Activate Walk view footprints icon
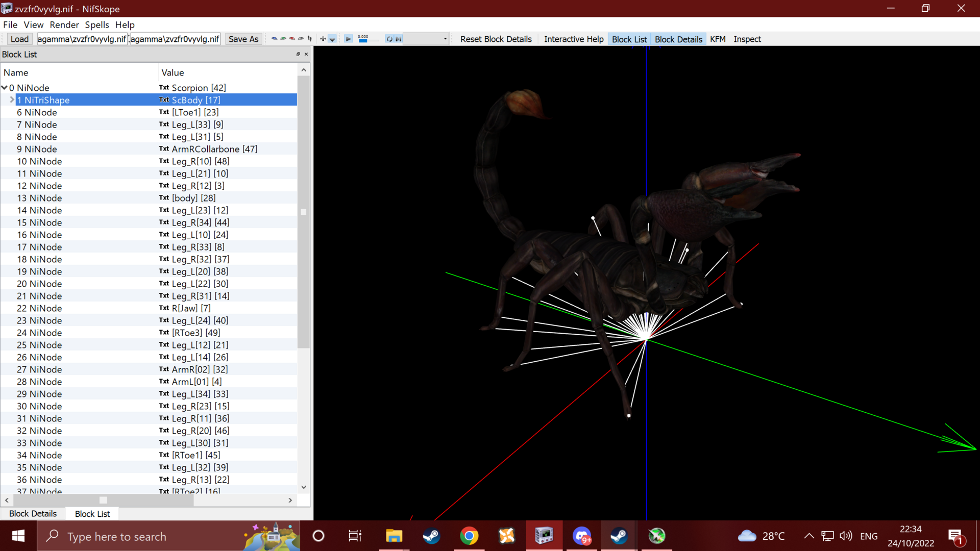Viewport: 980px width, 551px height. (x=310, y=39)
